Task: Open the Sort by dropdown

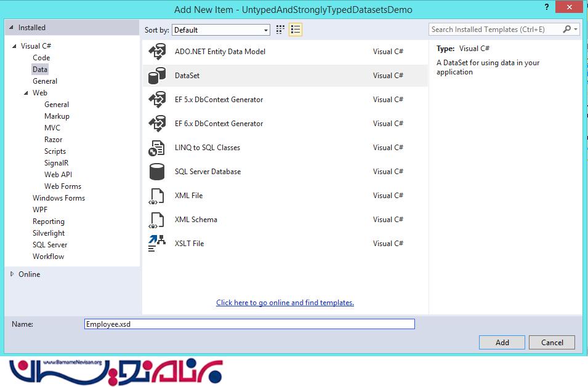Action: pos(222,30)
